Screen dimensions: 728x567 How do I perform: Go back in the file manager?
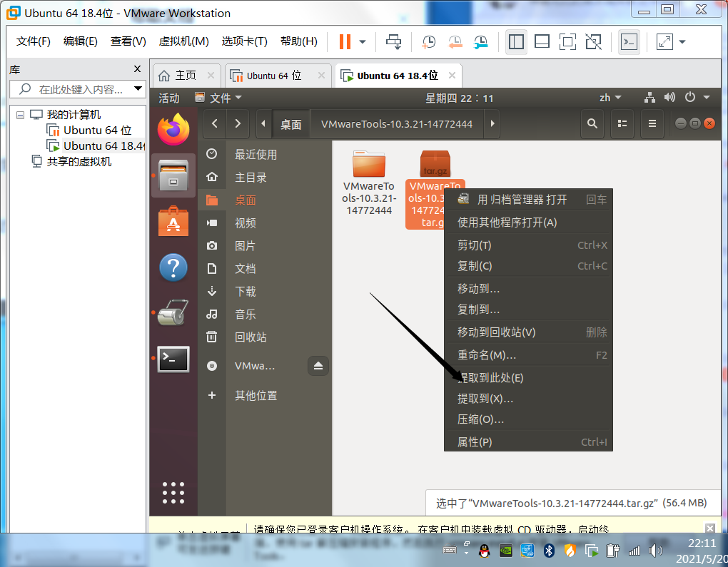point(215,123)
